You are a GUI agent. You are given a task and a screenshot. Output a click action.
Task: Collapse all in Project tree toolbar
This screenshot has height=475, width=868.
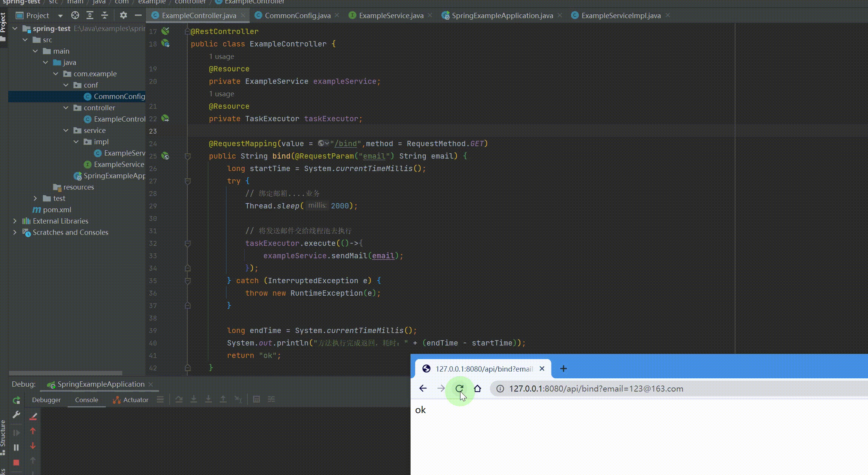tap(105, 15)
